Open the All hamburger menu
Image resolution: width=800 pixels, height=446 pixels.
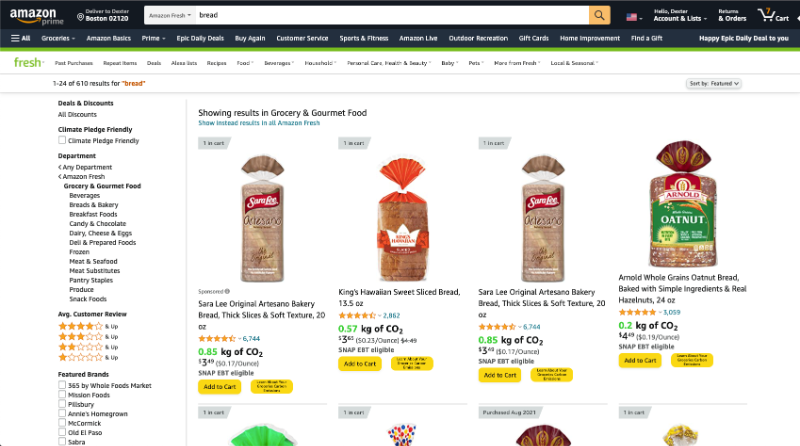[20, 38]
